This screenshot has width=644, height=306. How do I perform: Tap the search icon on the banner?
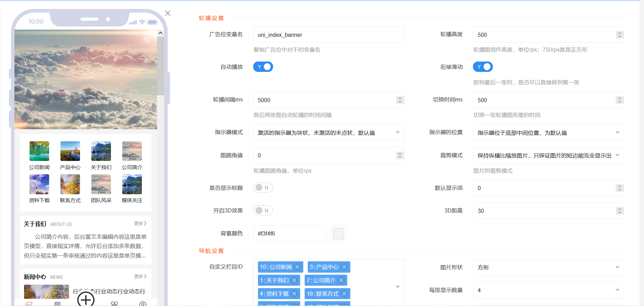[x=147, y=40]
